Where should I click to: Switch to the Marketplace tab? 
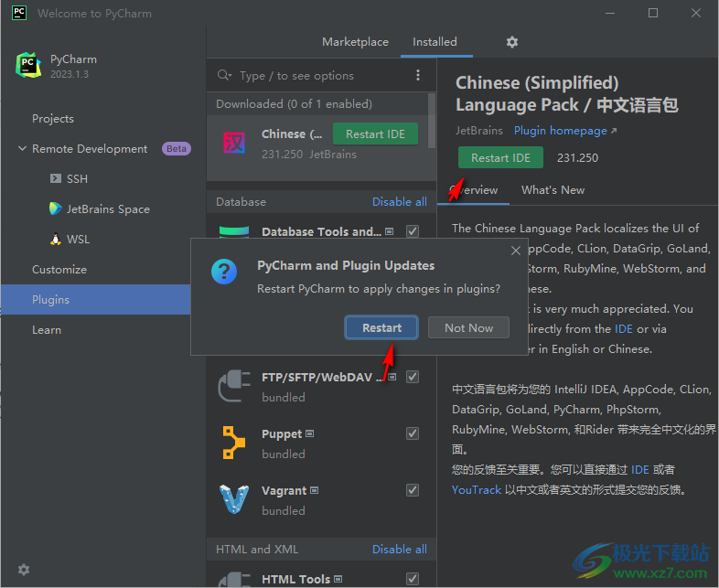pos(355,42)
